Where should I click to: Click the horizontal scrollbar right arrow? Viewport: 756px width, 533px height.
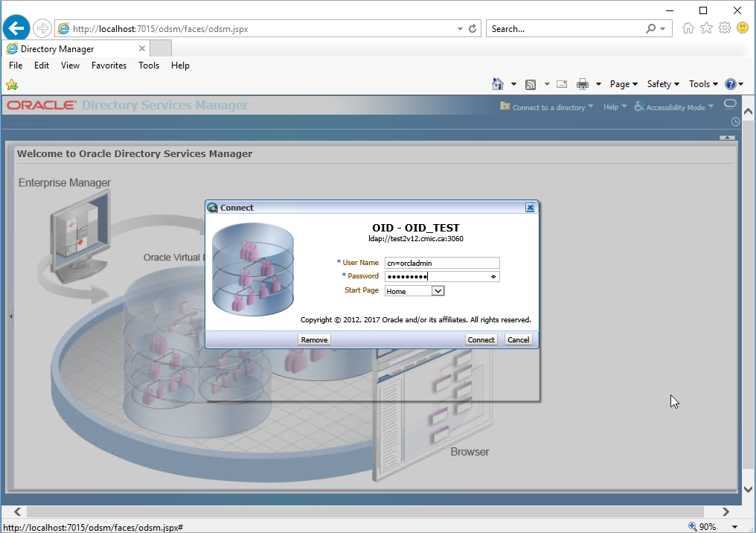(725, 511)
